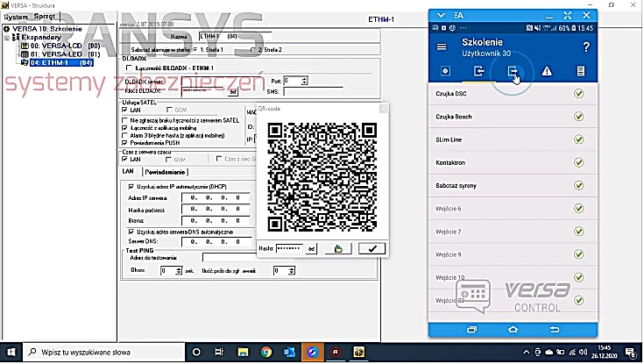
Task: Click the Adres IP serwera field
Action: pyautogui.click(x=216, y=198)
